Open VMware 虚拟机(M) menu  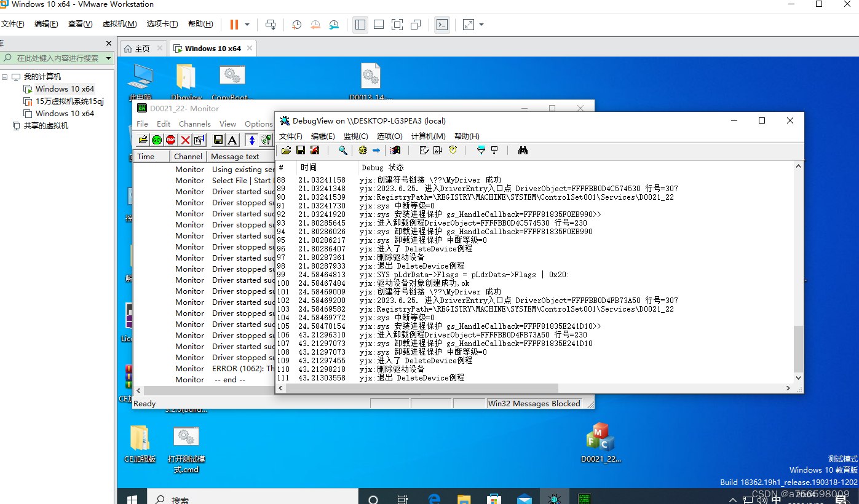[x=119, y=24]
